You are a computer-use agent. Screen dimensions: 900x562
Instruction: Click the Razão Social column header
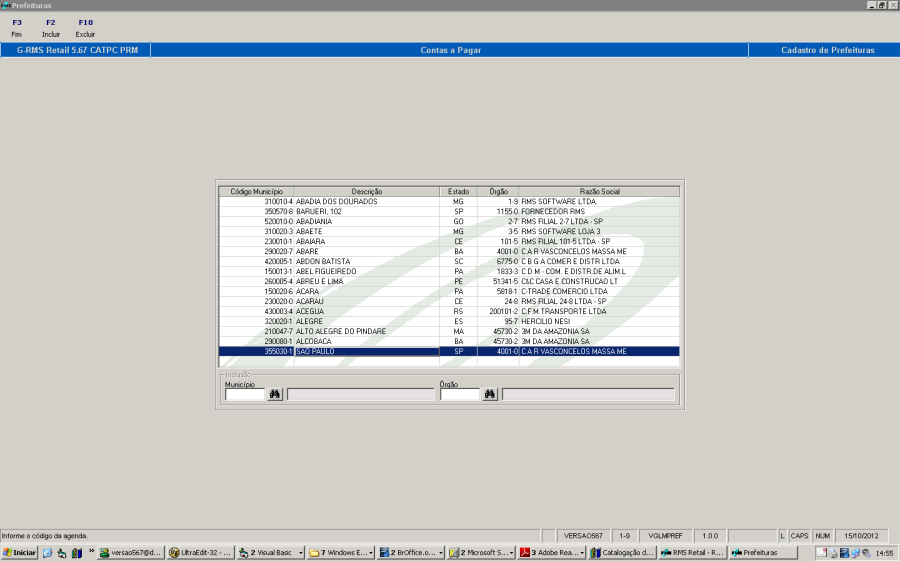click(599, 192)
